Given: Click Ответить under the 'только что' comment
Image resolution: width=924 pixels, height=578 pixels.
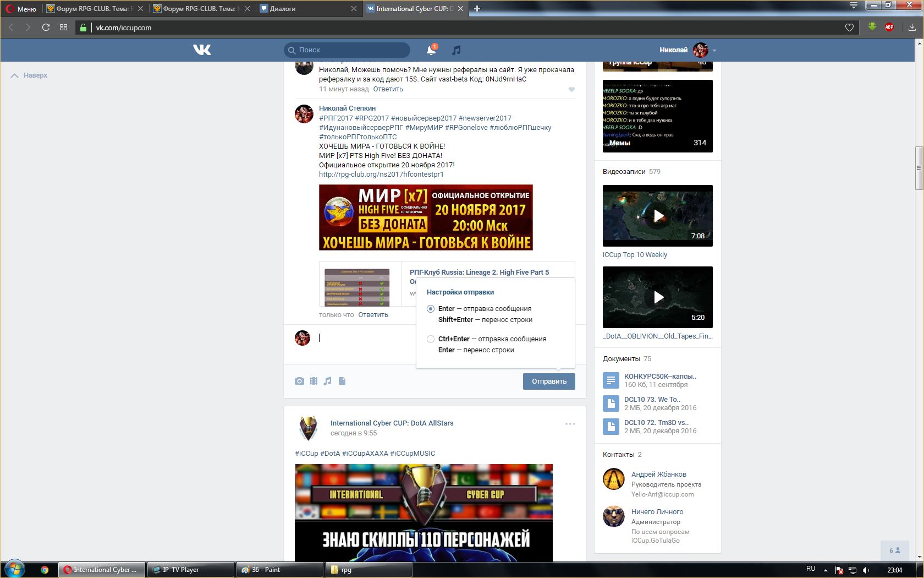Looking at the screenshot, I should pos(373,315).
